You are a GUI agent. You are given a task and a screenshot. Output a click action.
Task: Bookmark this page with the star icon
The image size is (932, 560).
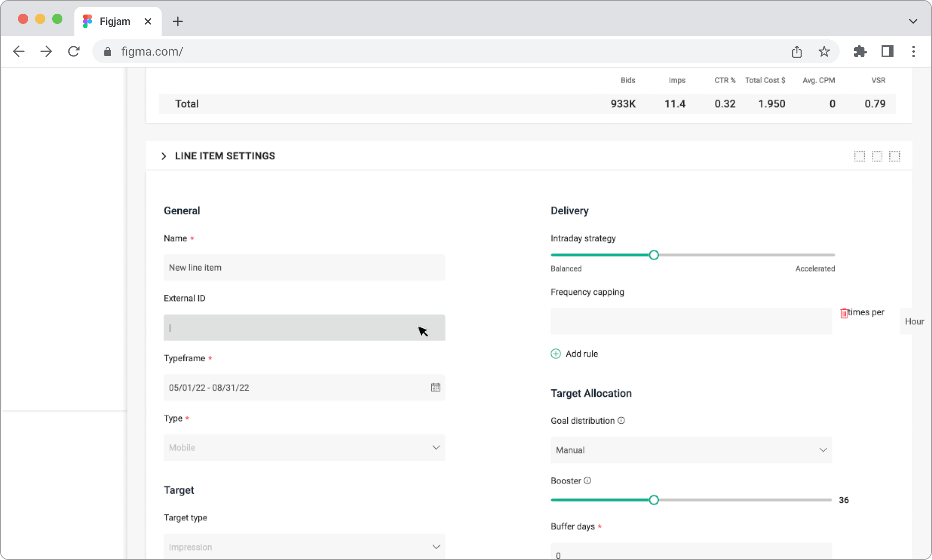pyautogui.click(x=824, y=52)
